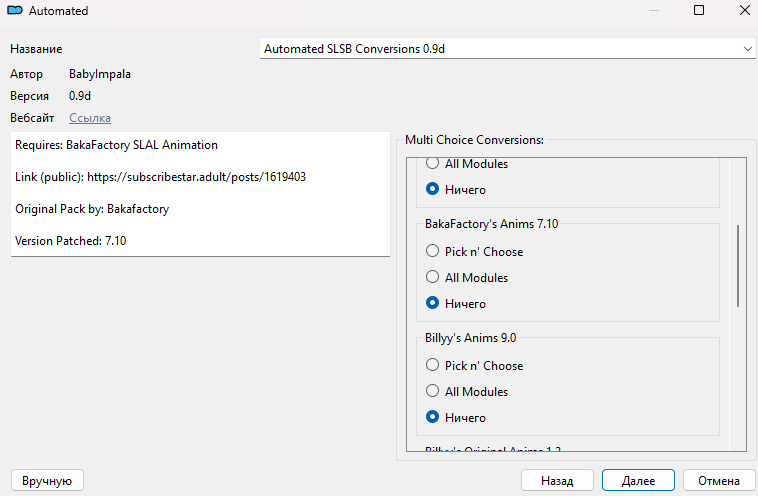Screen dimensions: 758x496
Task: Enable All Modules for Billyy's Anims 9.0
Action: coord(433,392)
